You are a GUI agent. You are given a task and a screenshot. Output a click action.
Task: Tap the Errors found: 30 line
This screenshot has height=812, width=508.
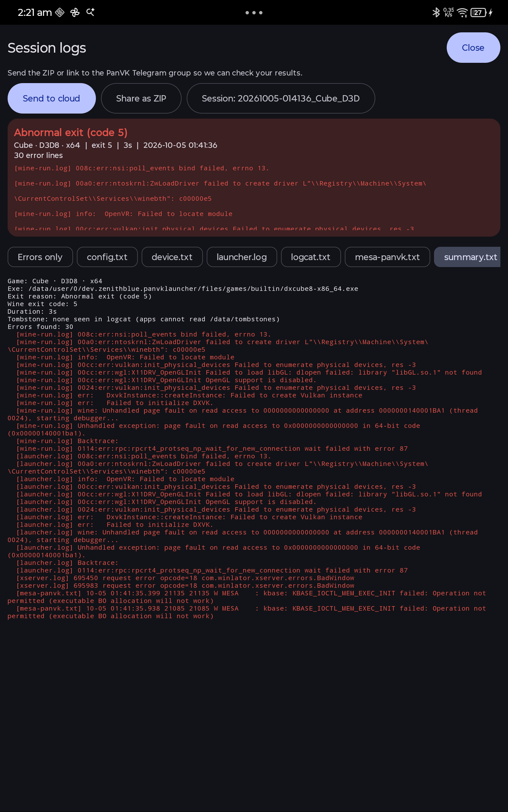pyautogui.click(x=40, y=327)
